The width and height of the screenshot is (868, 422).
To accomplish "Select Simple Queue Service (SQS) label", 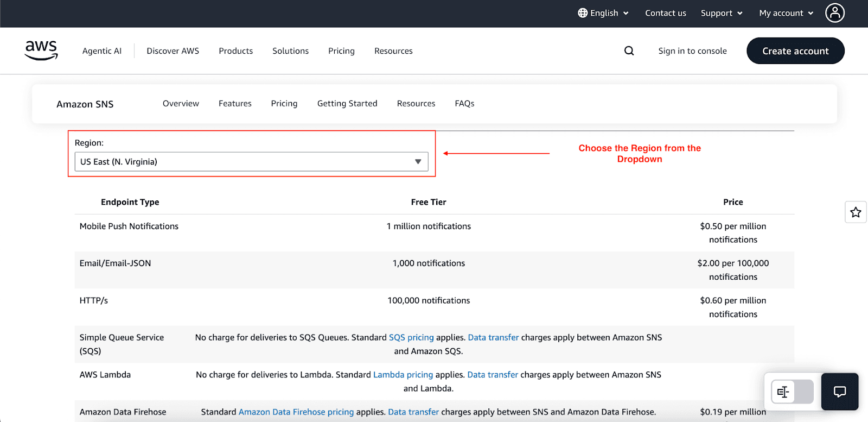I will (x=122, y=344).
